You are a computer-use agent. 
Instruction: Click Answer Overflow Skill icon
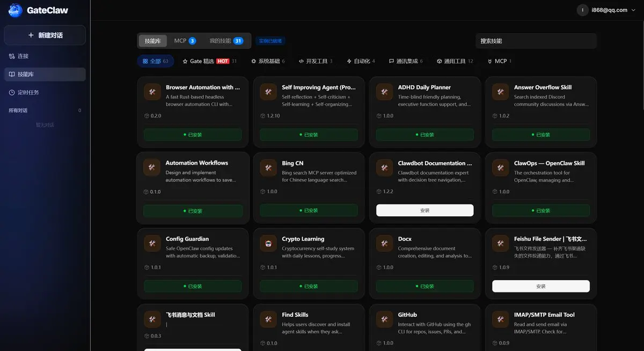[500, 92]
